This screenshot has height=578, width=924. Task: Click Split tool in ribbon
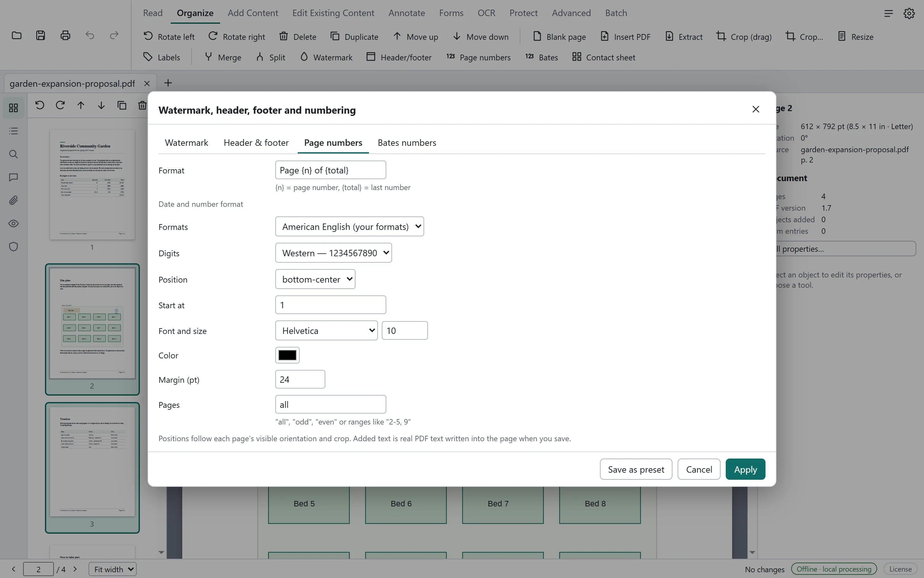coord(271,57)
